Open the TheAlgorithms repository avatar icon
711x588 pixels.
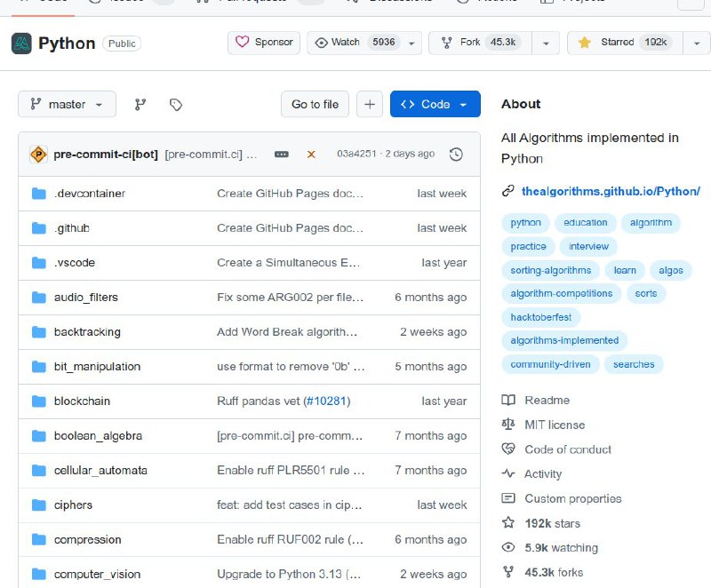coord(21,44)
